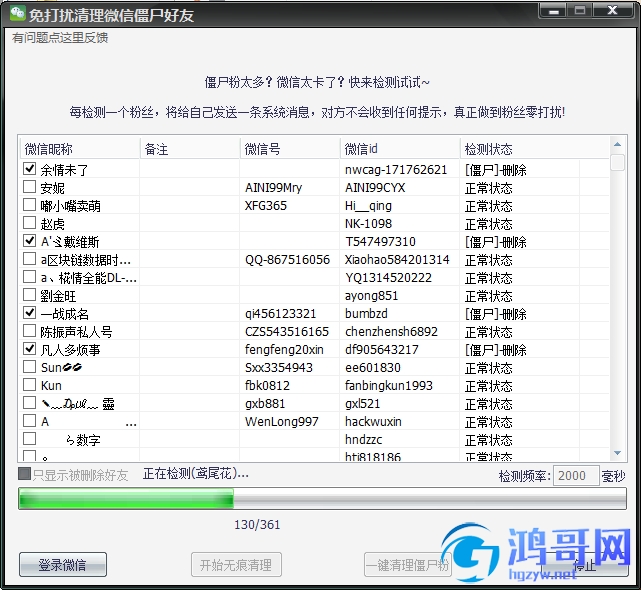641x590 pixels.
Task: Click the 一键清理僵尸粉 button
Action: point(408,565)
